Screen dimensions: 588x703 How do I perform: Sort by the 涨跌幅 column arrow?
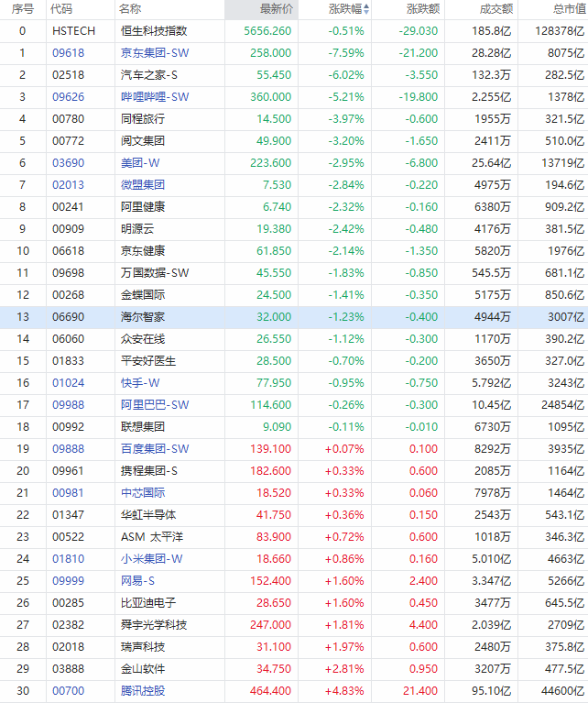click(366, 9)
